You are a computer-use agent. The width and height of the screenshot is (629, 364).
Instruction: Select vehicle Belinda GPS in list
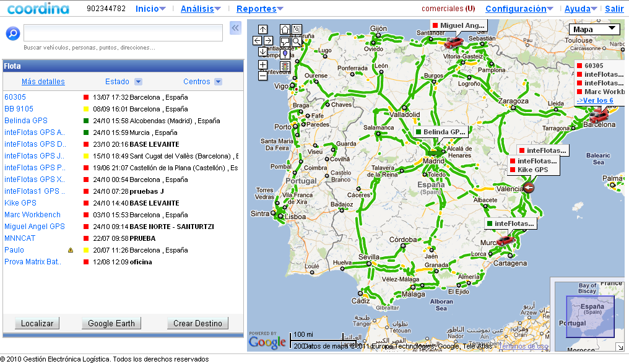tap(25, 120)
